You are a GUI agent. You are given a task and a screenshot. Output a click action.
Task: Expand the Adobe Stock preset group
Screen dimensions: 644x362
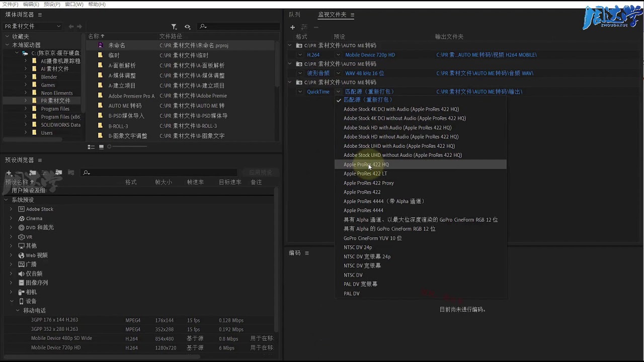(11, 209)
